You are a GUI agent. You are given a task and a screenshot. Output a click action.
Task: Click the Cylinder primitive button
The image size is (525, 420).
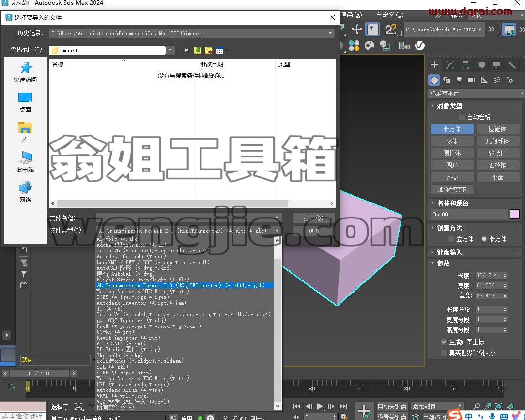pos(452,154)
